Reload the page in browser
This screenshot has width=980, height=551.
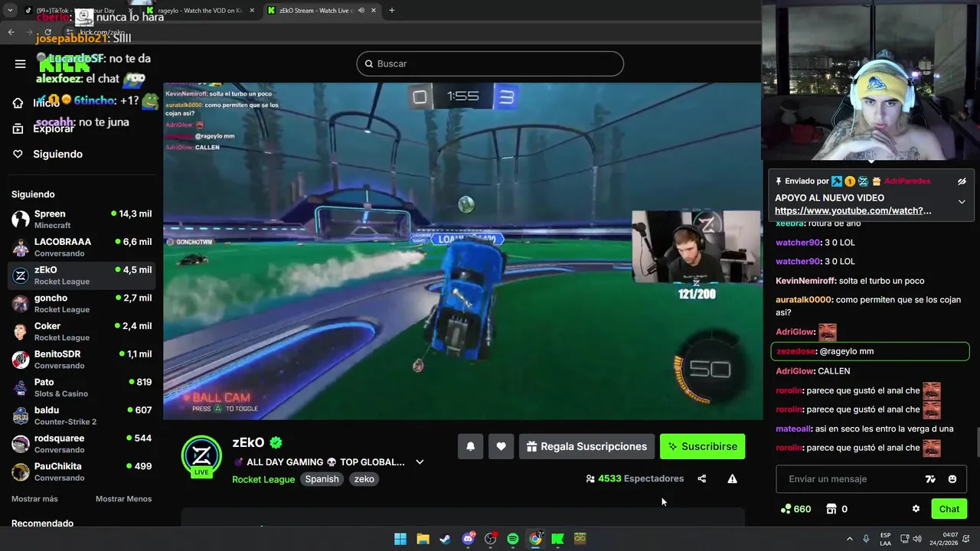click(x=48, y=32)
